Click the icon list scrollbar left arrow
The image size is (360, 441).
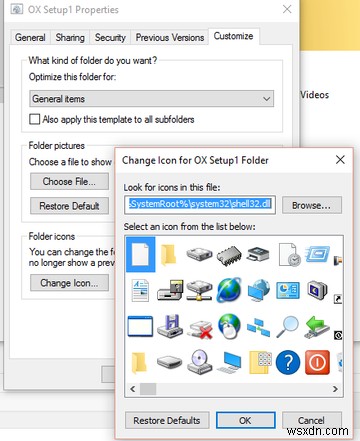pos(132,389)
